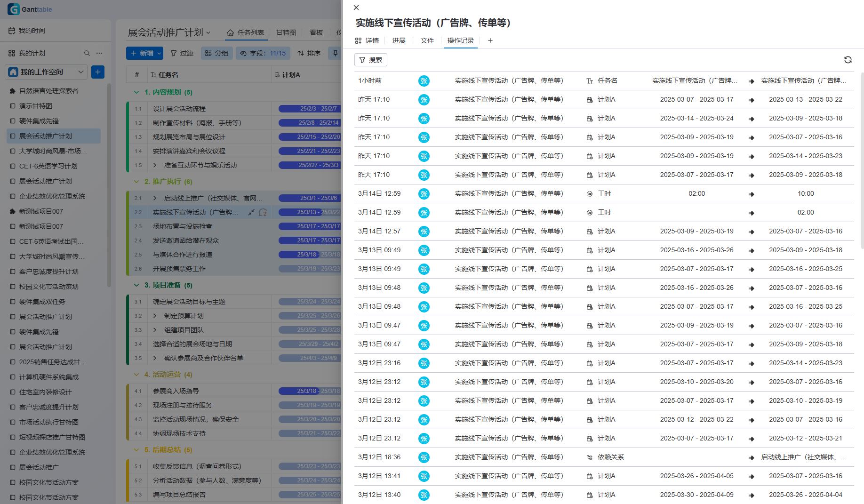This screenshot has width=864, height=504.
Task: Add a new tab with plus icon
Action: (x=490, y=40)
